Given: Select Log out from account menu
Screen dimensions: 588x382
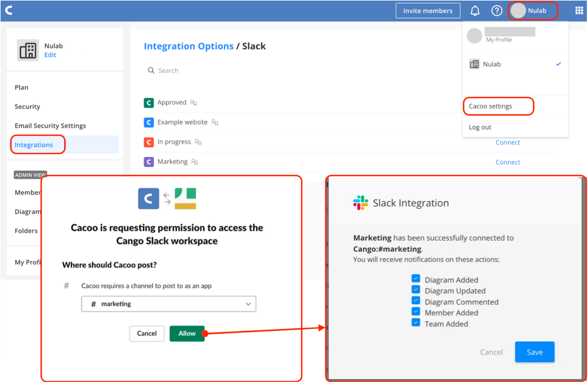Looking at the screenshot, I should point(480,127).
